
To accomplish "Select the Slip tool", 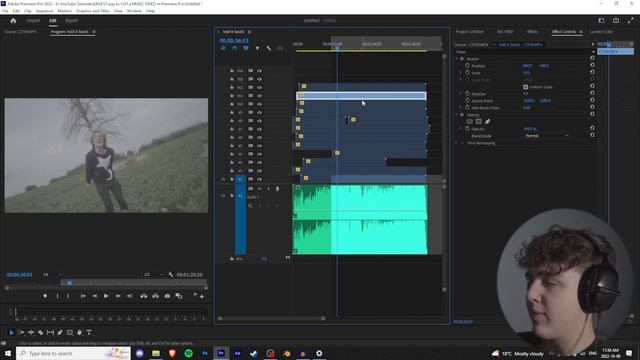I will (50, 333).
